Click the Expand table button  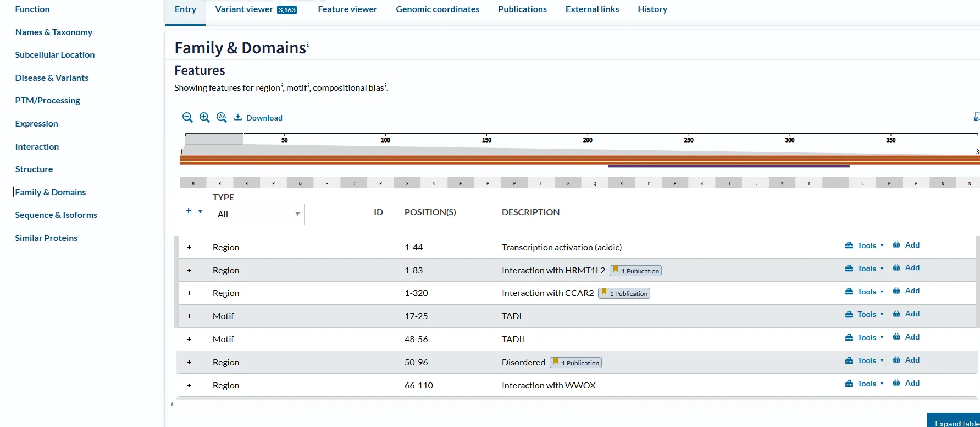[x=955, y=423]
